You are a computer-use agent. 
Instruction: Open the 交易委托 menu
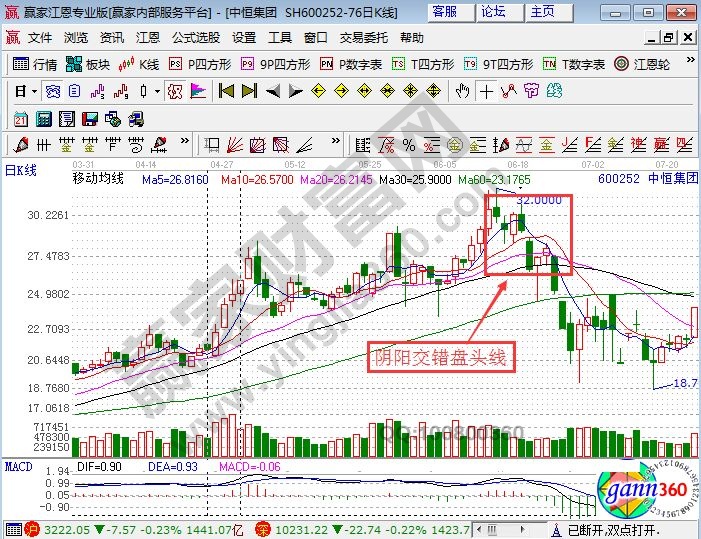point(365,38)
